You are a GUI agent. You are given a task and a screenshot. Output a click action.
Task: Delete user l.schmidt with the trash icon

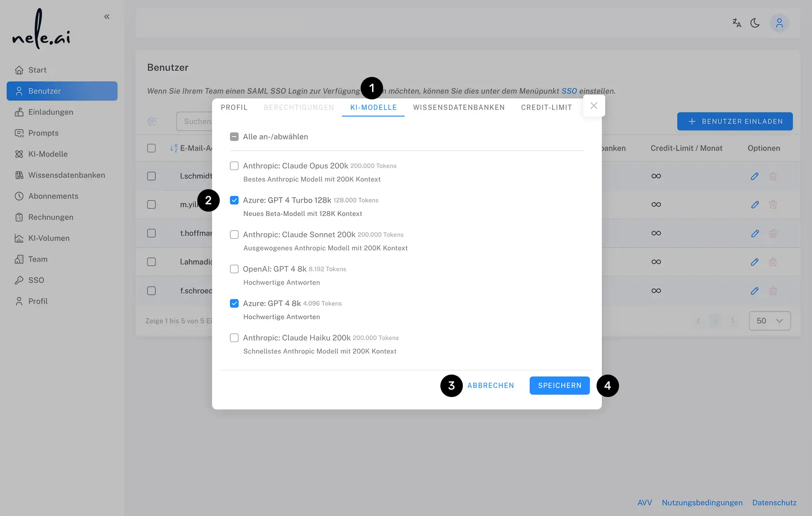773,176
